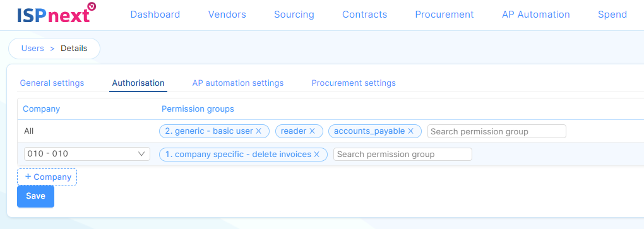Open the Sourcing menu item
Screen dimensions: 644x229
pos(294,15)
